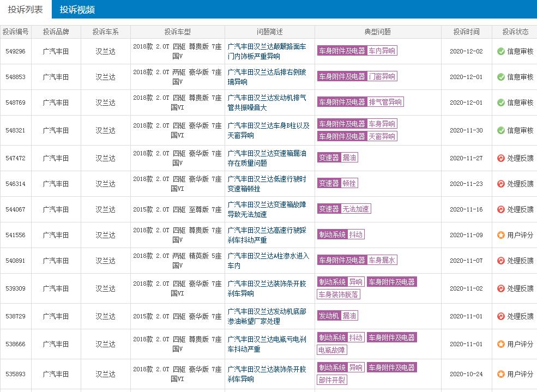Click red feedback icon on row 540891

click(x=500, y=261)
